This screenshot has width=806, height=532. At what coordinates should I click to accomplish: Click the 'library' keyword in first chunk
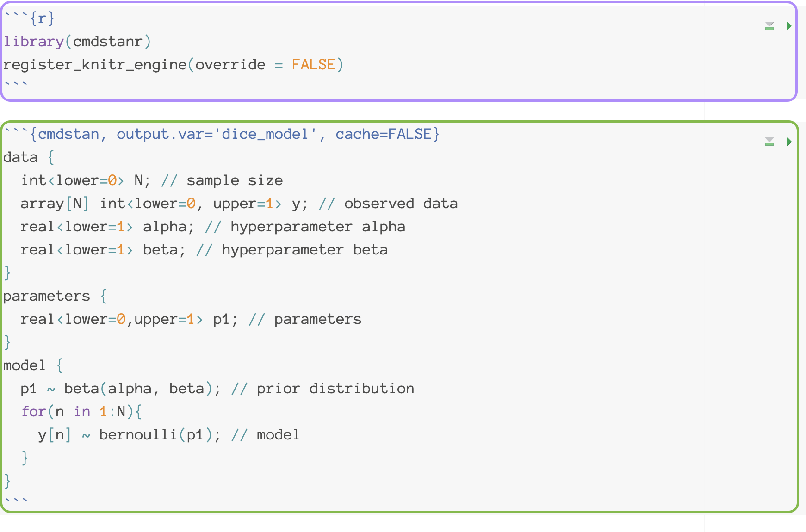coord(33,42)
